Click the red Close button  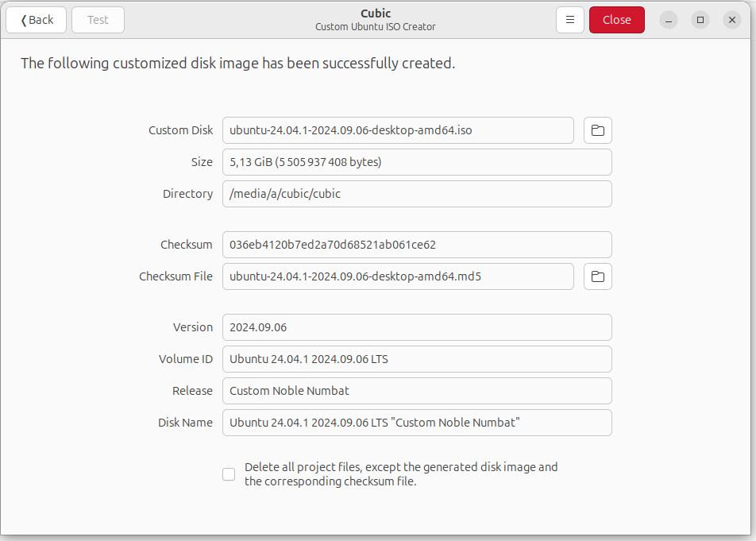pos(617,20)
